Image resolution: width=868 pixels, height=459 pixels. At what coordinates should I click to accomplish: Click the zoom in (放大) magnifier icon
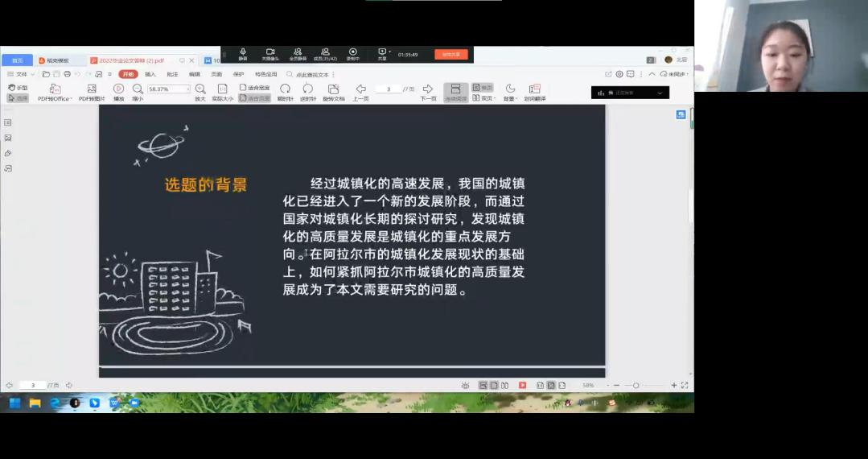(200, 89)
